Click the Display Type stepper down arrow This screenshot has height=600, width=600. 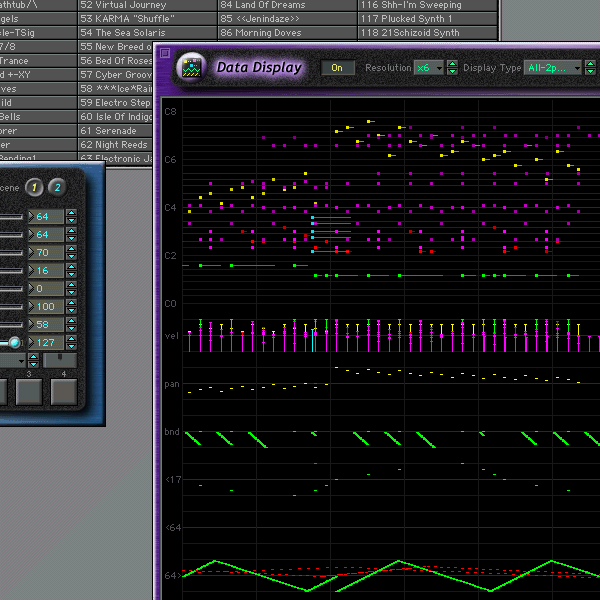pos(590,71)
